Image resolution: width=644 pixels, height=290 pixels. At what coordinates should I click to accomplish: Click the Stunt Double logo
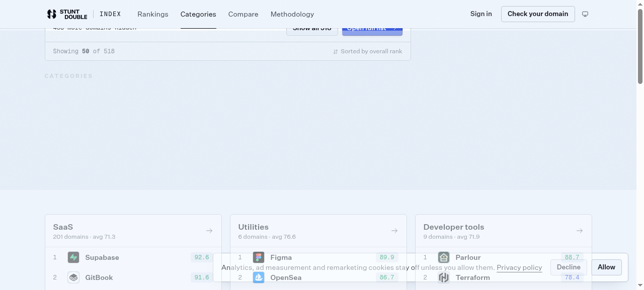[67, 14]
